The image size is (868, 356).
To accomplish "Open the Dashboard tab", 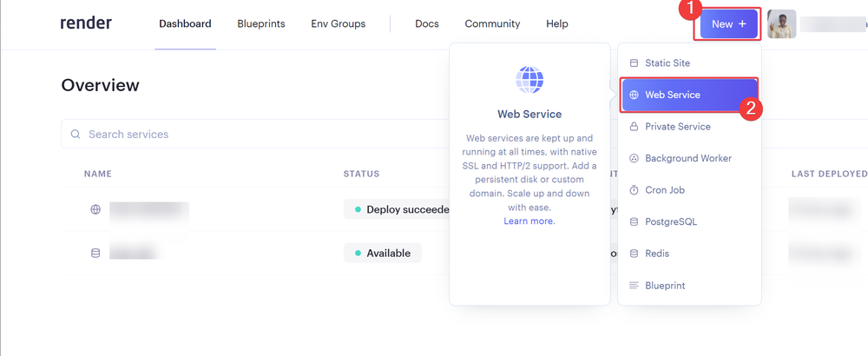I will 185,23.
